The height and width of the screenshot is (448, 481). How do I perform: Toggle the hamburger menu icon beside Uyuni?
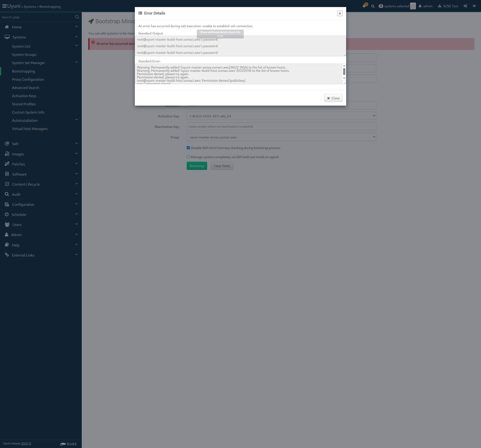click(x=4, y=6)
